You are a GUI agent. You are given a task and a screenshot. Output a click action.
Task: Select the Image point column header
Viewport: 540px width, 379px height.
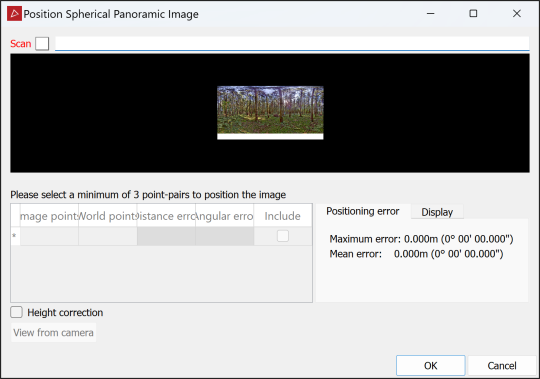(x=49, y=216)
